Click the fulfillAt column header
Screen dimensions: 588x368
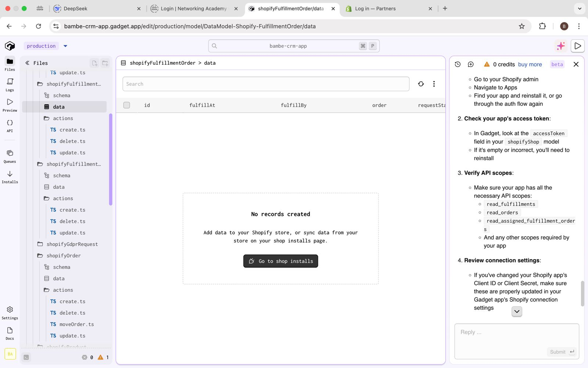[202, 105]
